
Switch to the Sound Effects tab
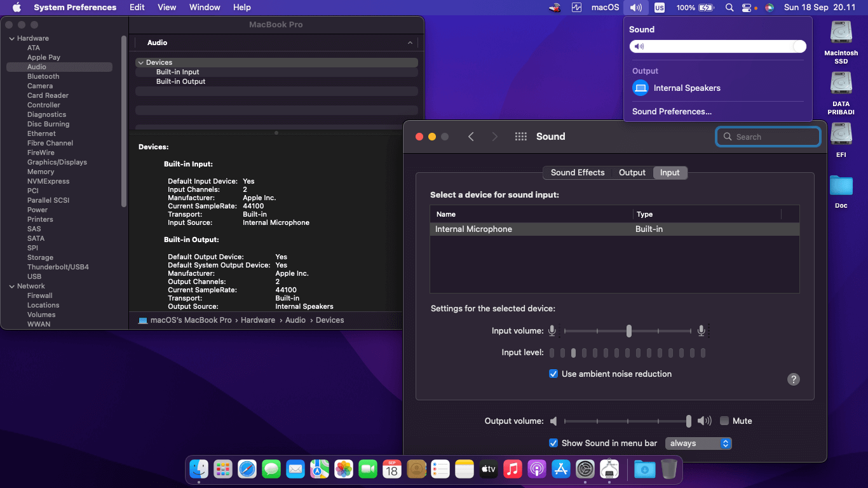point(578,172)
